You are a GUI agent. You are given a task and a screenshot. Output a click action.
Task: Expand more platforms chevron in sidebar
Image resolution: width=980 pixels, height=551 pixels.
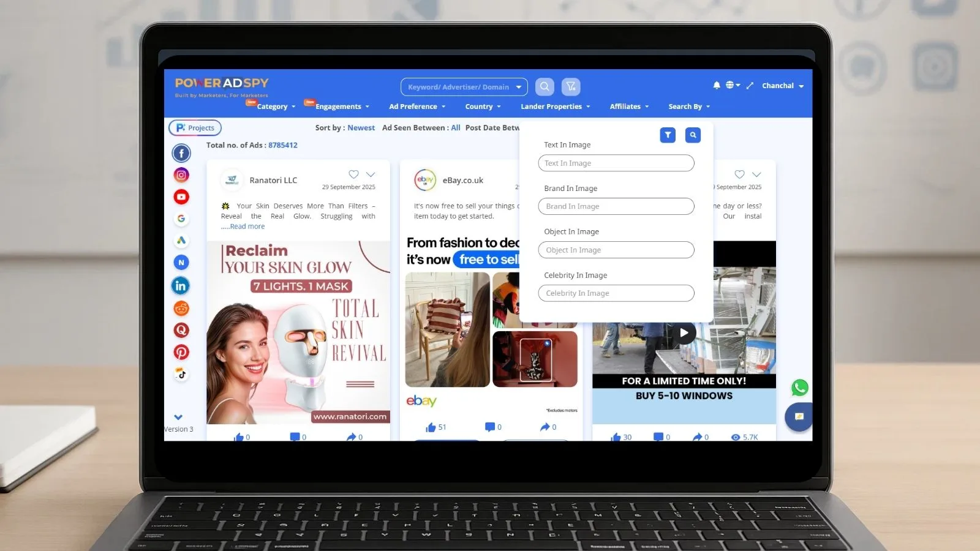178,418
